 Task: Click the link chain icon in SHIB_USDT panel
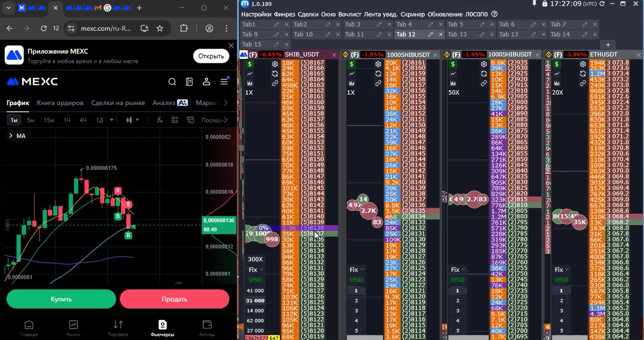tap(275, 83)
